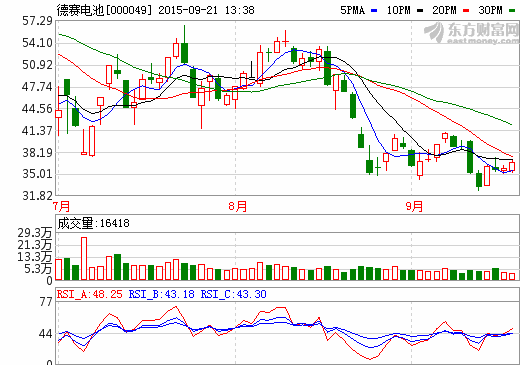Click the 成交量:16418 volume label
The width and height of the screenshot is (520, 365).
[93, 223]
